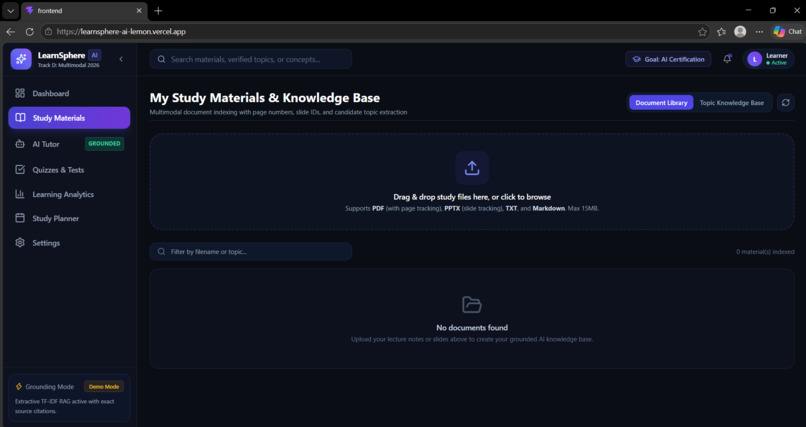The width and height of the screenshot is (806, 427).
Task: Click the GROUNDED badge next to AI Tutor
Action: [104, 144]
